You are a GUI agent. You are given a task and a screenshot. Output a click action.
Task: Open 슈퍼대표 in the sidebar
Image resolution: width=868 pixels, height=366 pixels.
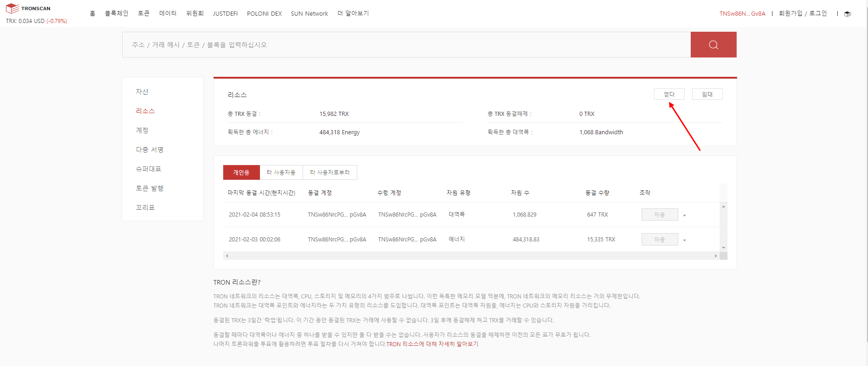pos(148,169)
